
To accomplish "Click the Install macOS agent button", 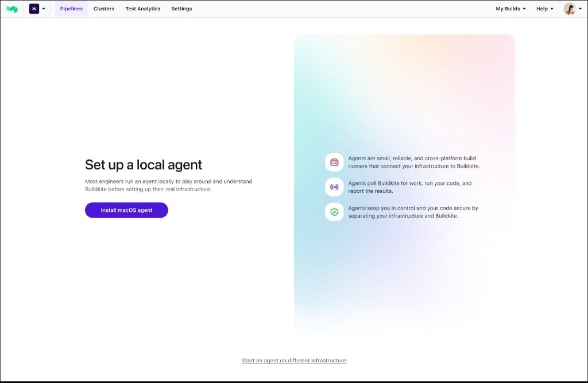I will point(126,210).
